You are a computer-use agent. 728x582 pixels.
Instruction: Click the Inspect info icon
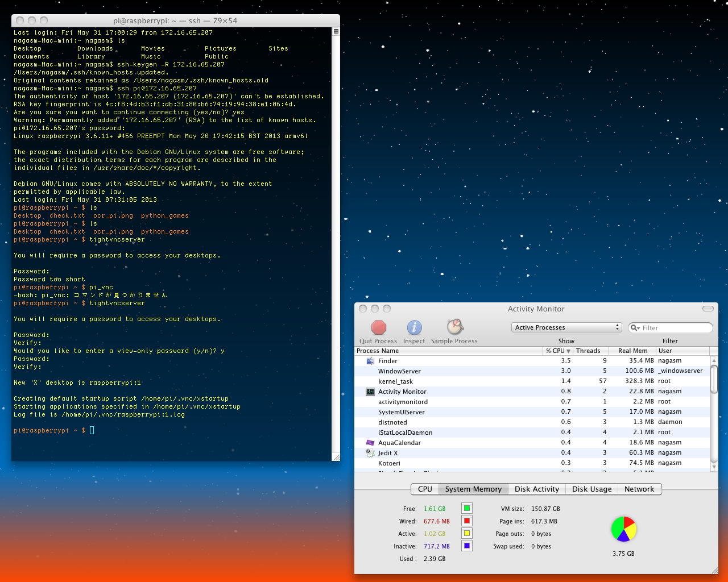click(414, 328)
